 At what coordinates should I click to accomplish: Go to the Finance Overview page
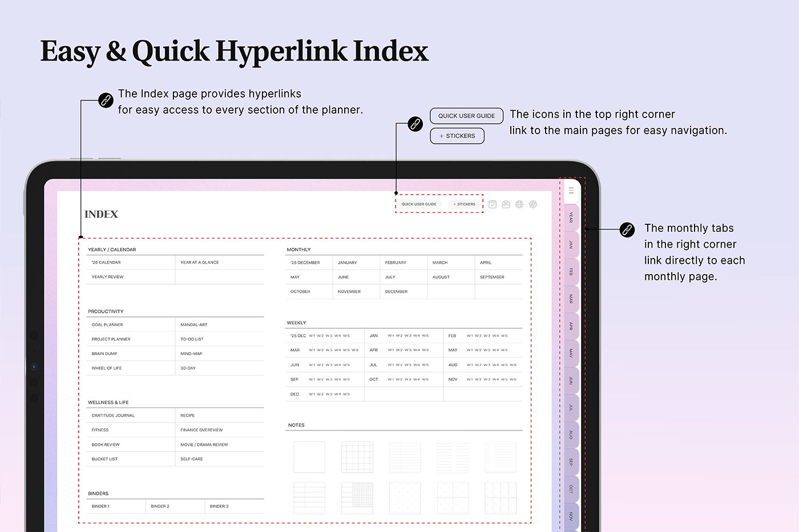click(x=201, y=430)
